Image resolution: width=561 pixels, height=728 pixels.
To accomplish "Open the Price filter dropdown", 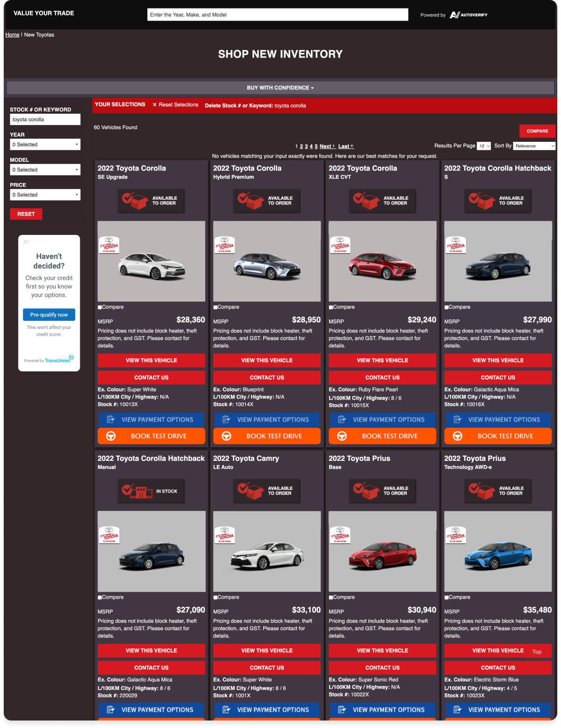I will tap(45, 195).
